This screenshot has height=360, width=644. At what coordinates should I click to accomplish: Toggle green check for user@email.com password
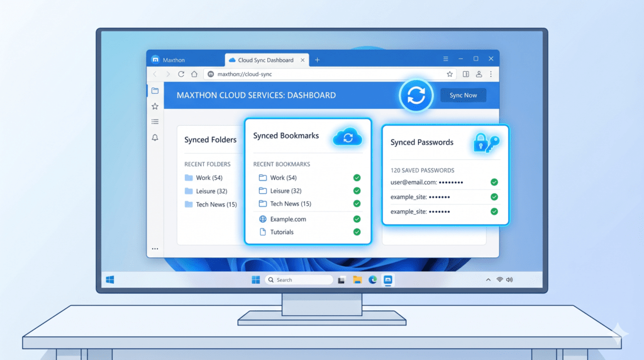click(494, 182)
